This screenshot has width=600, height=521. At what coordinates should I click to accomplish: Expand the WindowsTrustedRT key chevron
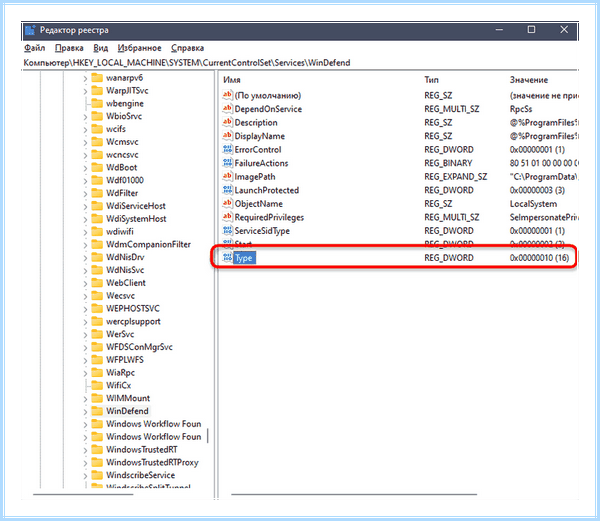(85, 450)
